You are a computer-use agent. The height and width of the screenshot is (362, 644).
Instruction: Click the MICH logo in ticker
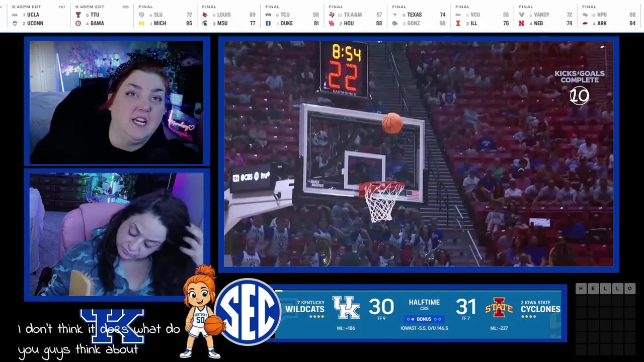point(141,24)
